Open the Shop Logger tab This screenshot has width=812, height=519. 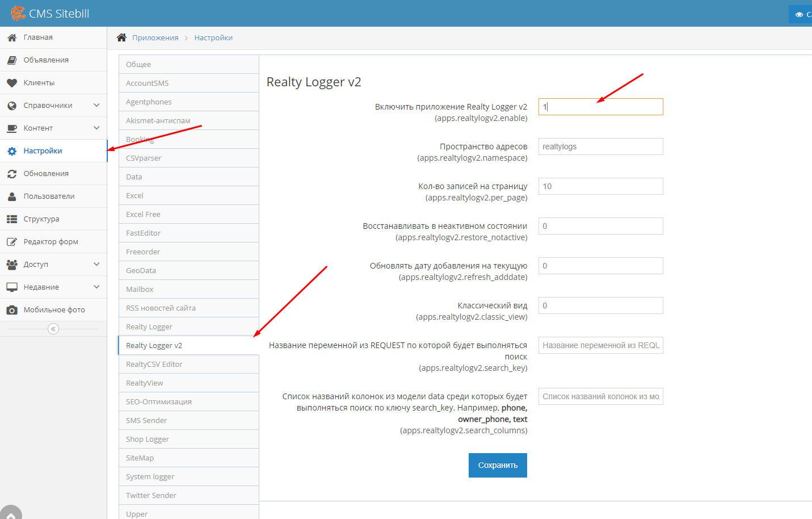189,439
